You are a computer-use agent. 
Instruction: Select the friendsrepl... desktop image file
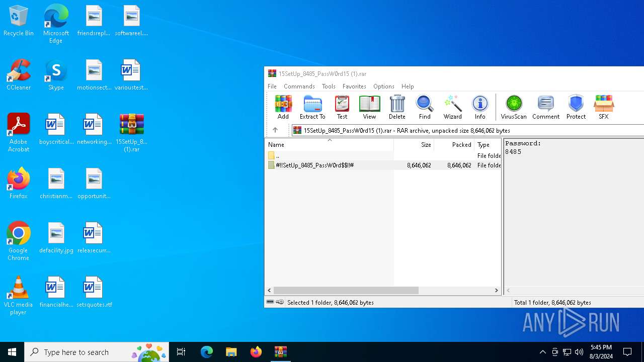94,21
